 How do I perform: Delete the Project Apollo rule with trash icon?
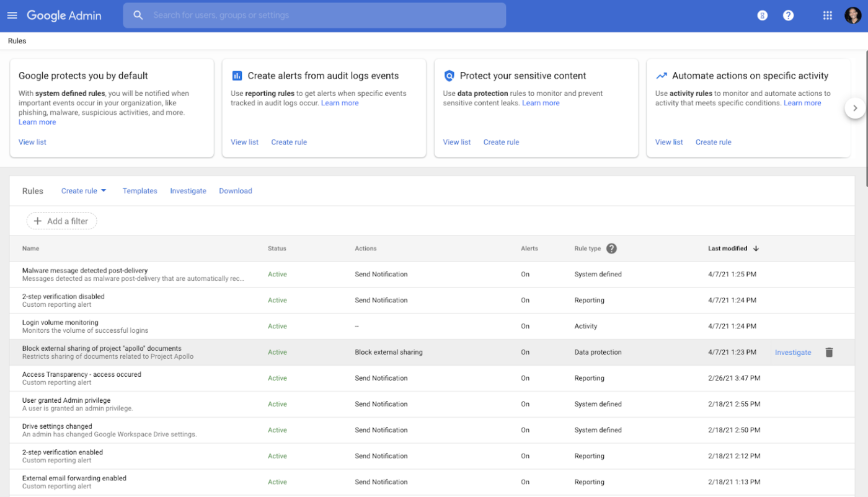click(x=829, y=352)
